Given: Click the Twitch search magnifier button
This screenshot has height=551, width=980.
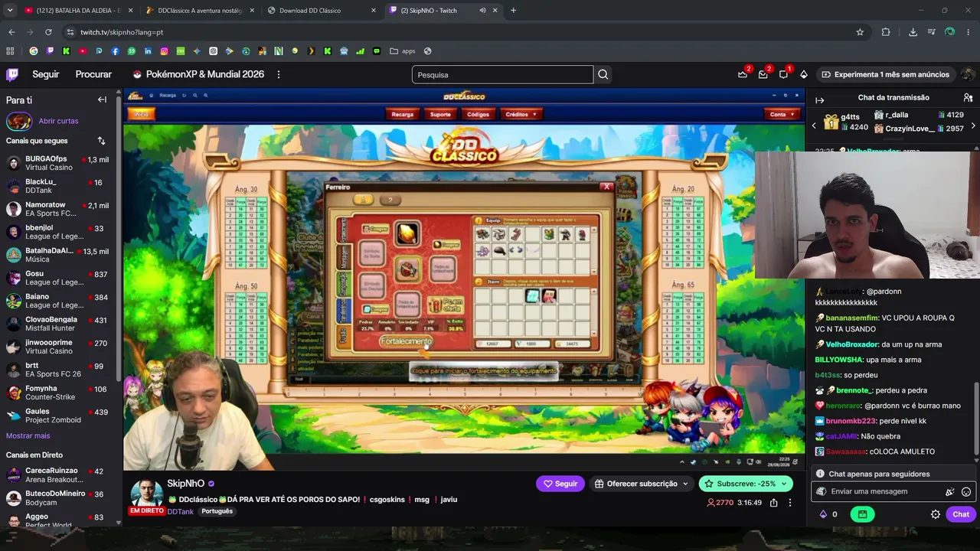Looking at the screenshot, I should [x=603, y=74].
